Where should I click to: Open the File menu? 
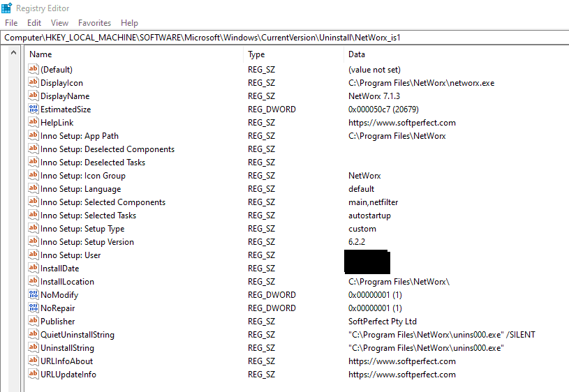click(x=11, y=23)
